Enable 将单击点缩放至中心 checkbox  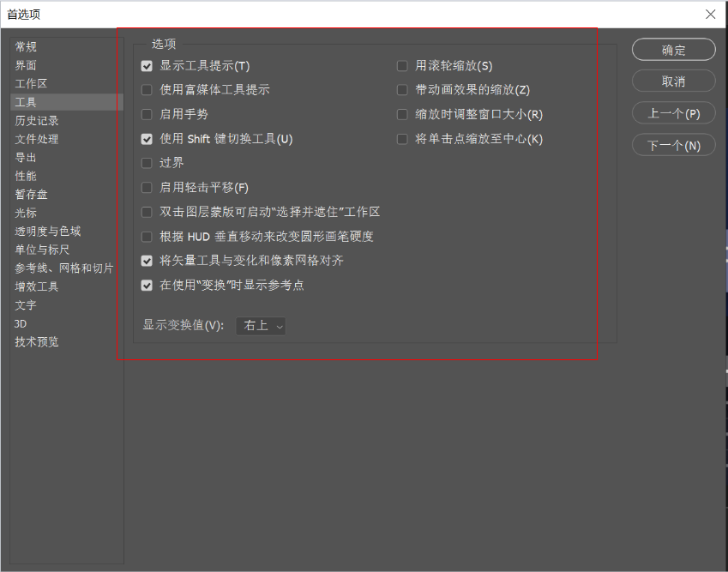pos(402,139)
